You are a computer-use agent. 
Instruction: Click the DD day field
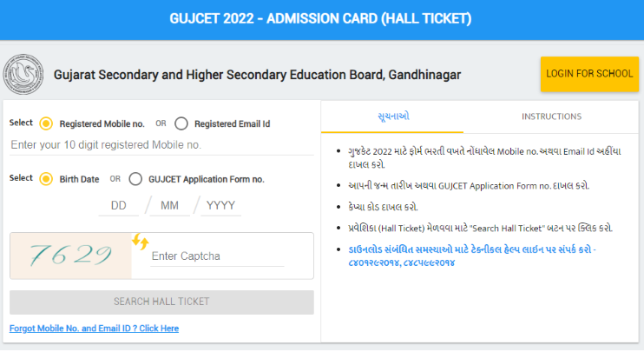[x=119, y=206]
